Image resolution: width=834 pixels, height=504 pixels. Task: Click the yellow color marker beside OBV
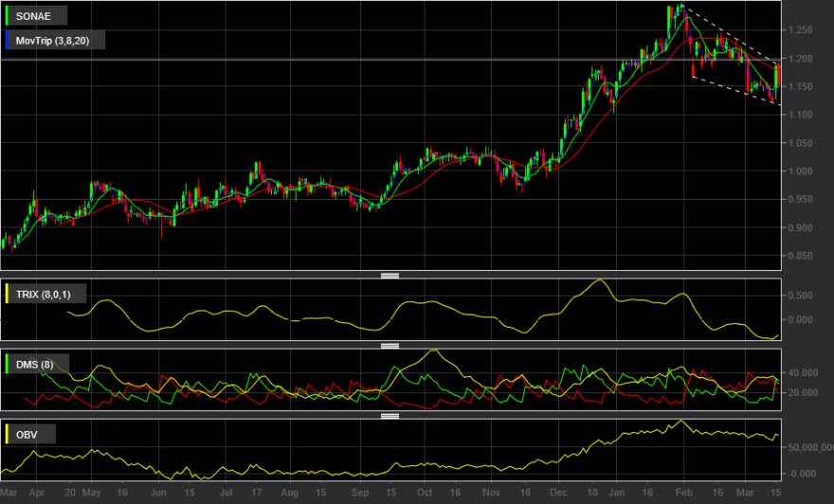(7, 434)
